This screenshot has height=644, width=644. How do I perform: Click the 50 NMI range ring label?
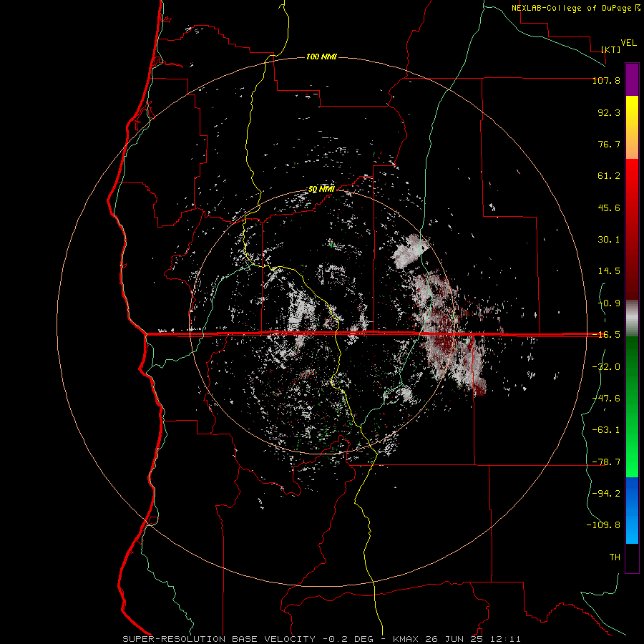tap(321, 189)
